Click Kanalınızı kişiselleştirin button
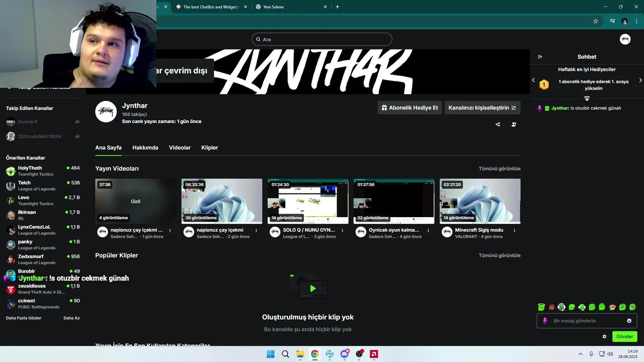This screenshot has width=644, height=362. tap(482, 108)
